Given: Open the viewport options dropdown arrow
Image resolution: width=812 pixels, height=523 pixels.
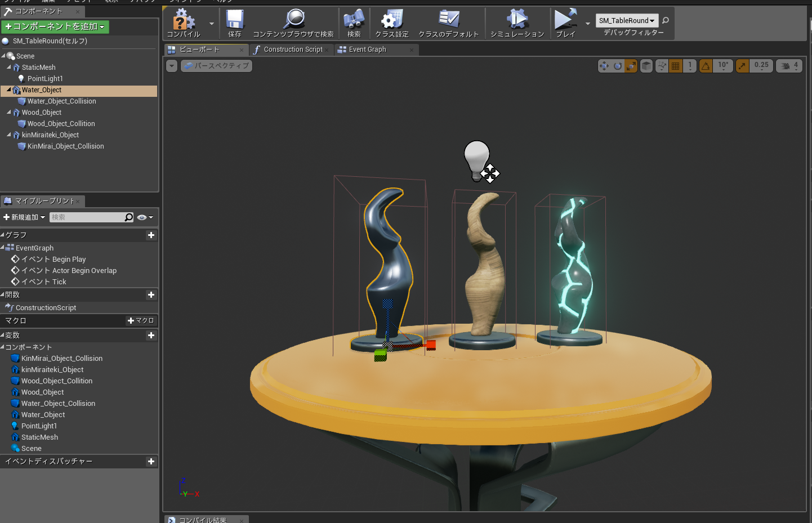Looking at the screenshot, I should pos(172,66).
